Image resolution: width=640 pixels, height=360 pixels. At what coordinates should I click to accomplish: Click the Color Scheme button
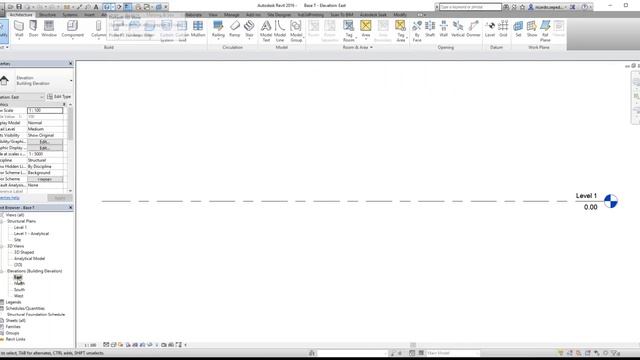(x=45, y=179)
